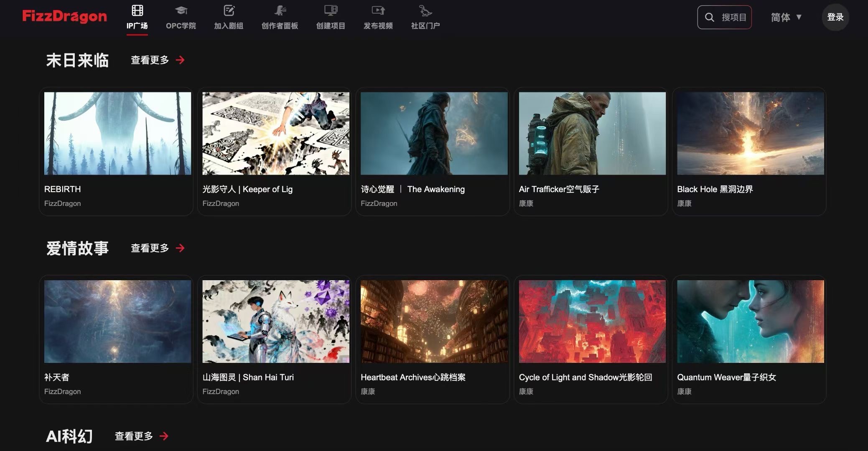Click the IP广场 film grid icon

click(x=137, y=10)
